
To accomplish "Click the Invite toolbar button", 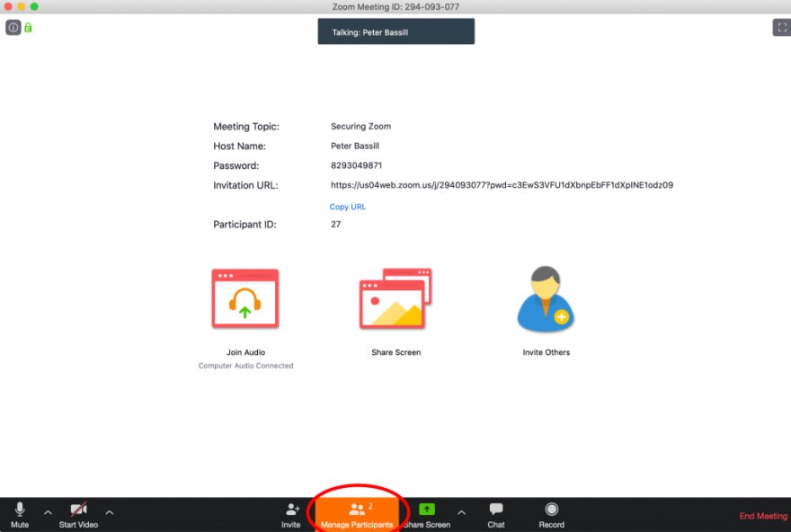I will [291, 515].
